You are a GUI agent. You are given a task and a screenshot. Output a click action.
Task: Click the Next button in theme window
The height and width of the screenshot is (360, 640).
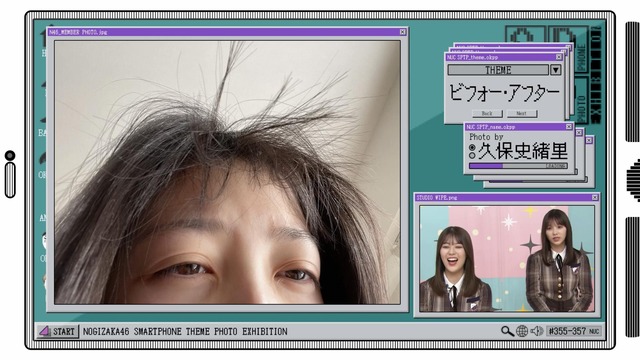[x=522, y=113]
